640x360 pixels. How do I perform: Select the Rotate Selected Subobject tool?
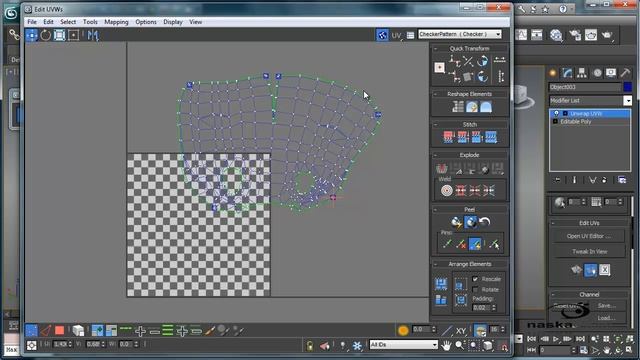(45, 36)
